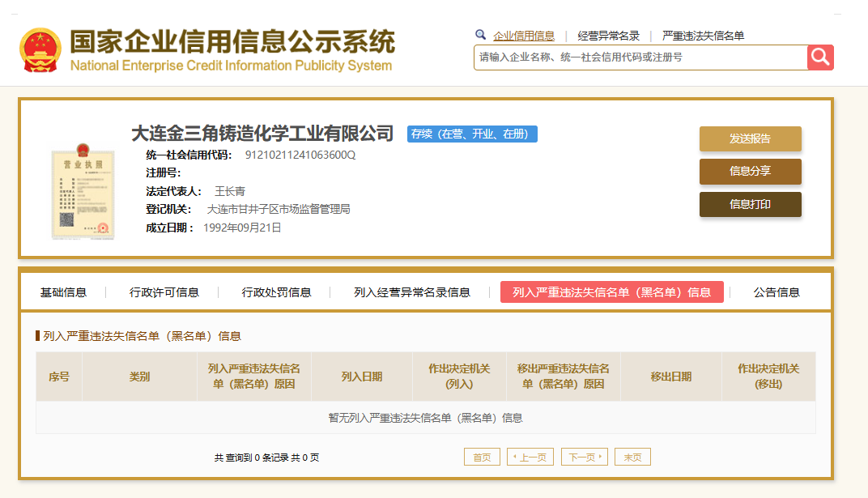
Task: Click the 暂无列入严重违法失信名单 empty message
Action: [x=426, y=418]
